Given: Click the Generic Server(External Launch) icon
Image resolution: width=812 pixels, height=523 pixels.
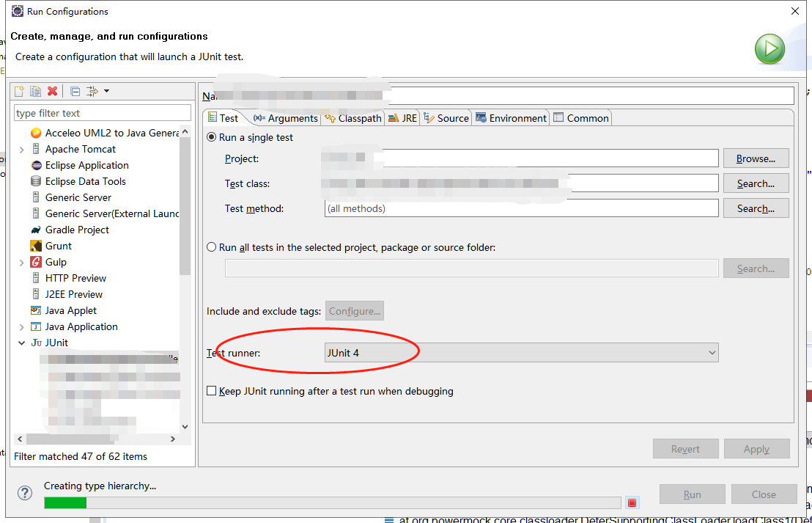Looking at the screenshot, I should [x=36, y=213].
